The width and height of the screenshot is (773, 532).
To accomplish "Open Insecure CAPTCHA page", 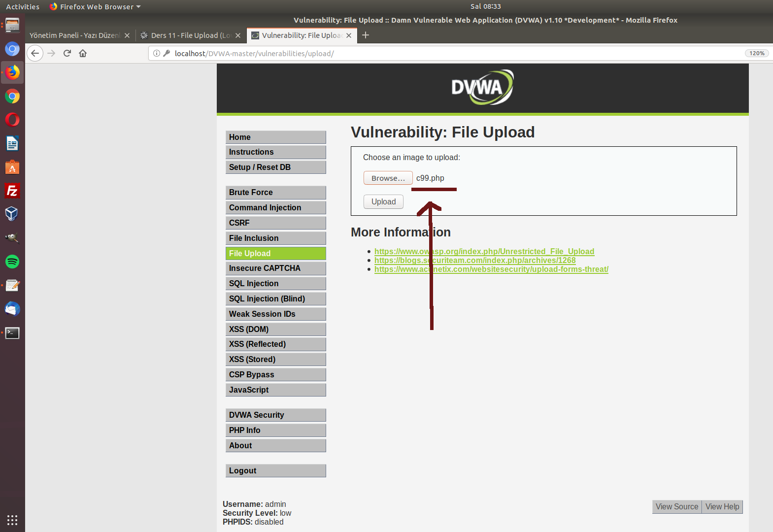I will pos(276,268).
